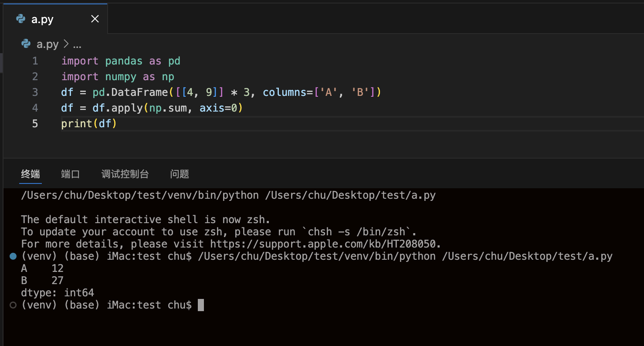Click the Python icon in the a.py editor tab
644x346 pixels.
(20, 19)
